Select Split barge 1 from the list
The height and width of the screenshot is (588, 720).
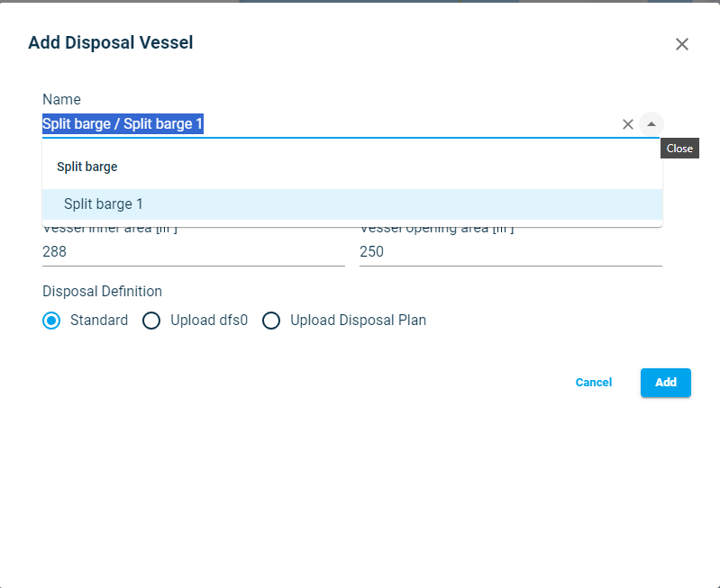tap(104, 204)
